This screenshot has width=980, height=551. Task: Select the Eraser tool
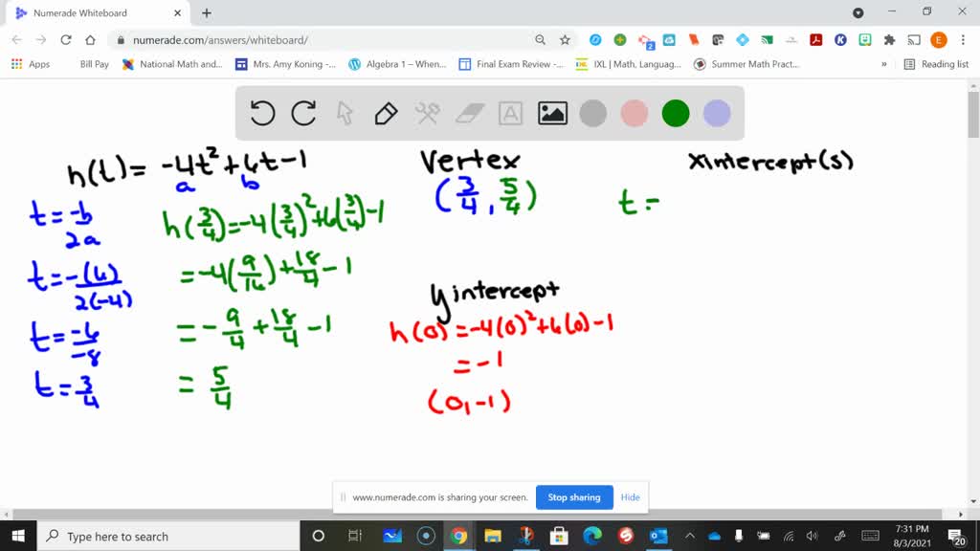pyautogui.click(x=468, y=113)
